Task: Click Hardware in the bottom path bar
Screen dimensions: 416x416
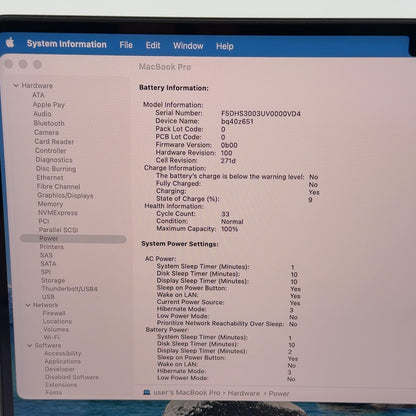Action: (244, 393)
